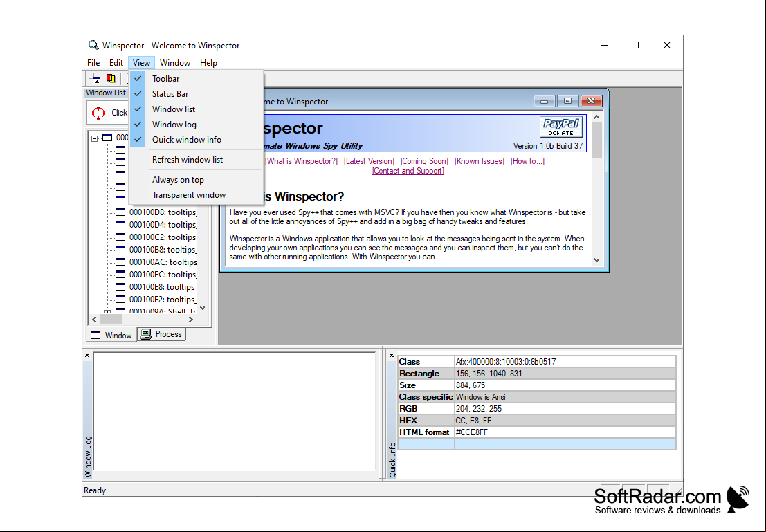Click the welcome page scrollbar up arrow
Viewport: 766px width, 532px height.
(x=596, y=117)
